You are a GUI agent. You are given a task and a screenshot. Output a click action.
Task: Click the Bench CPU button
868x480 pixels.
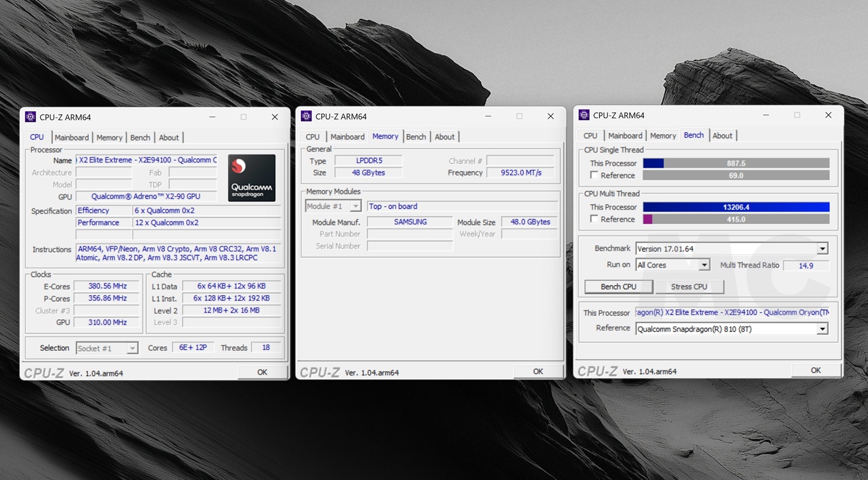[x=619, y=287]
